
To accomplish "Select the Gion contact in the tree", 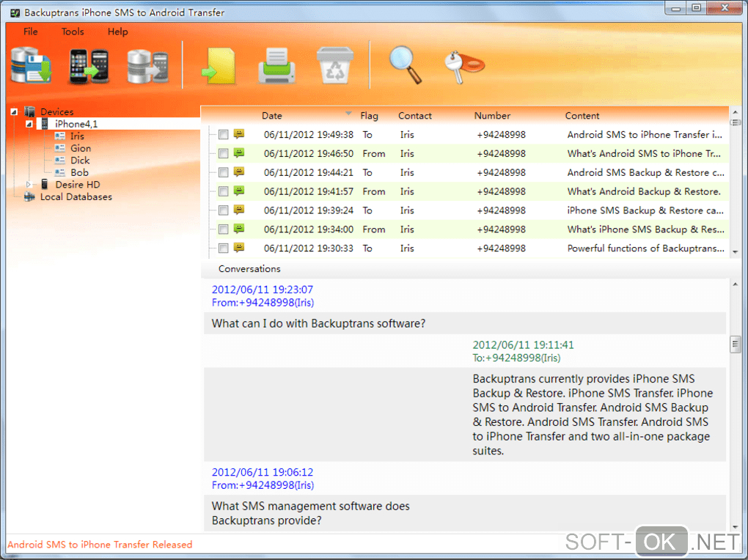I will coord(80,148).
